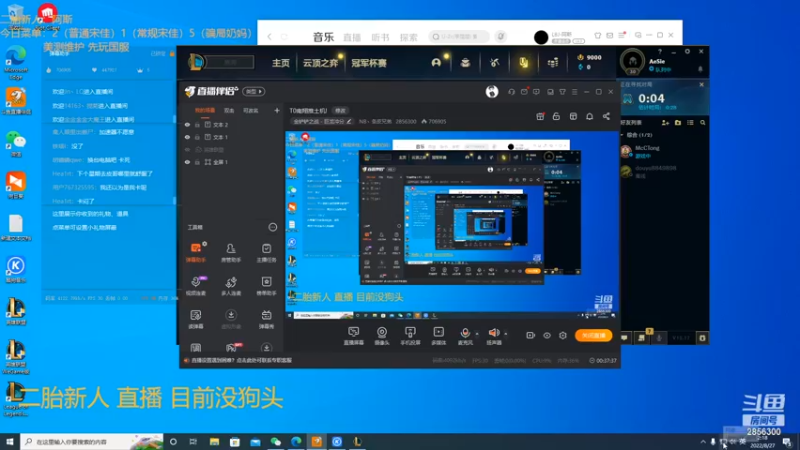
Task: Open the music window's main menu icon
Action: [x=622, y=36]
